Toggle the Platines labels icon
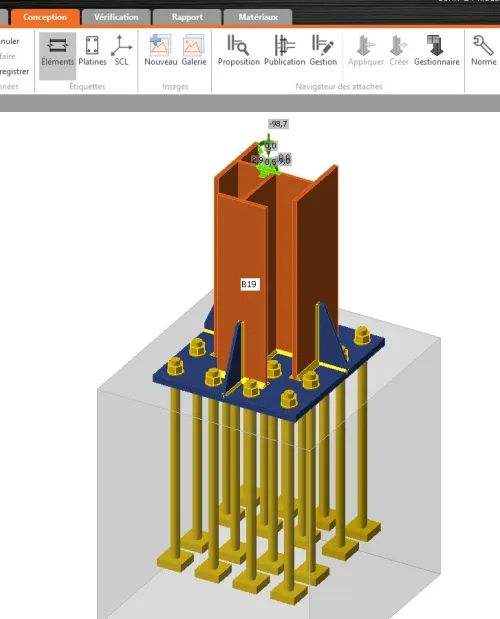The height and width of the screenshot is (619, 500). [x=92, y=51]
